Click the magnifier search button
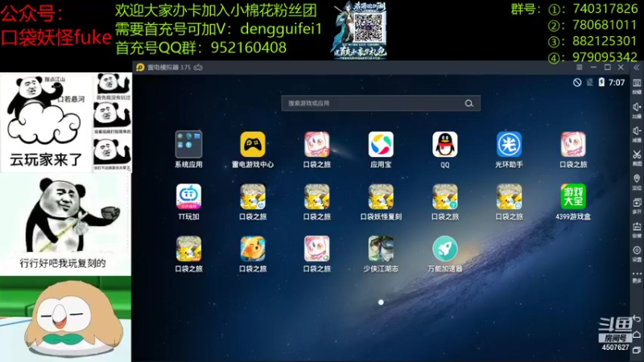 [469, 104]
